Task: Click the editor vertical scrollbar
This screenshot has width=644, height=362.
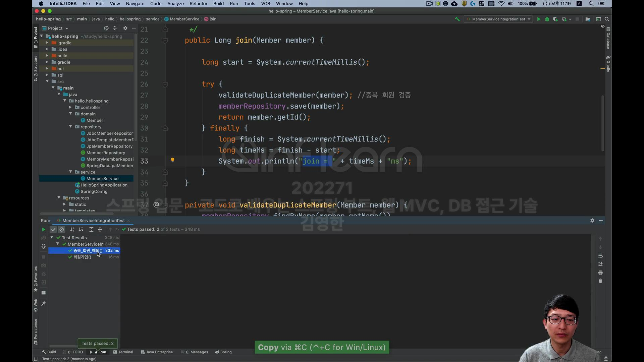Action: [x=602, y=123]
